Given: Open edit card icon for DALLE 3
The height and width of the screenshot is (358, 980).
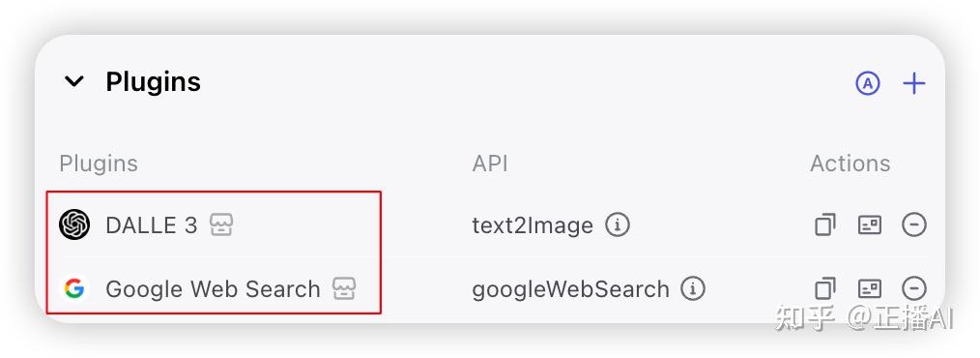Looking at the screenshot, I should 870,224.
